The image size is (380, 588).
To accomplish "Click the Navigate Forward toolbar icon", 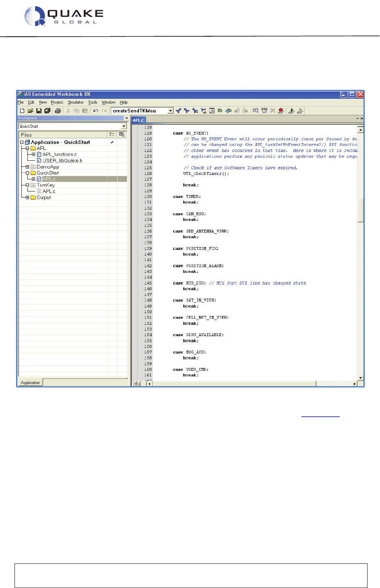I will (x=245, y=110).
